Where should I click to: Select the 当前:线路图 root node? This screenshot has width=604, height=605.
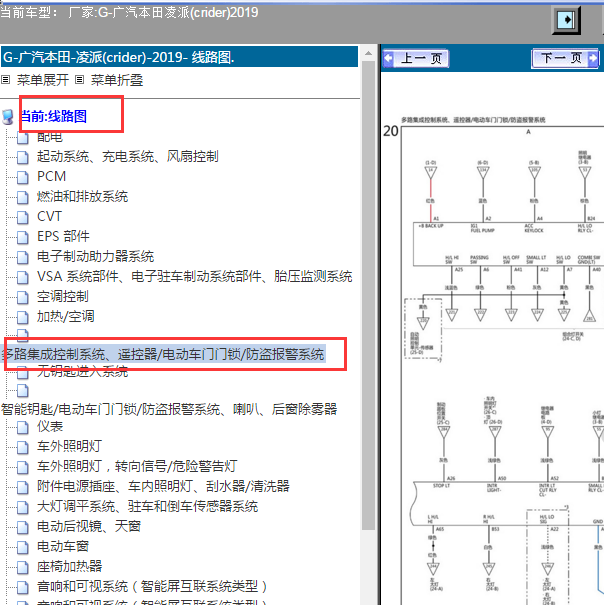click(53, 116)
